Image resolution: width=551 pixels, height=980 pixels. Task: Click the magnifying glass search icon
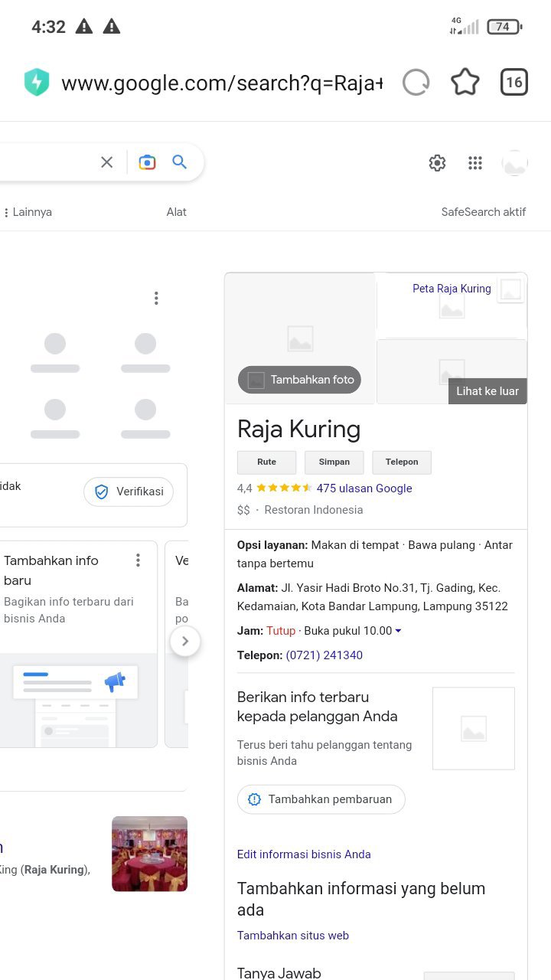pyautogui.click(x=180, y=162)
